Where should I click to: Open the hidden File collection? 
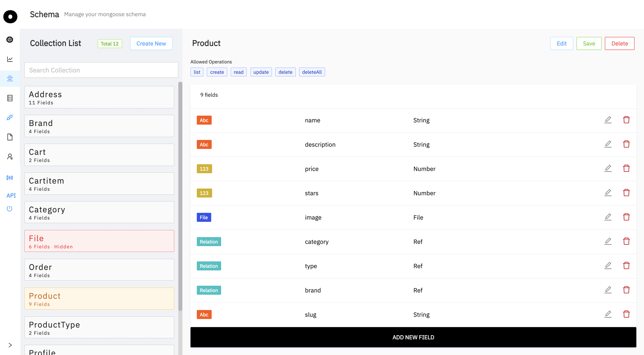(x=99, y=241)
